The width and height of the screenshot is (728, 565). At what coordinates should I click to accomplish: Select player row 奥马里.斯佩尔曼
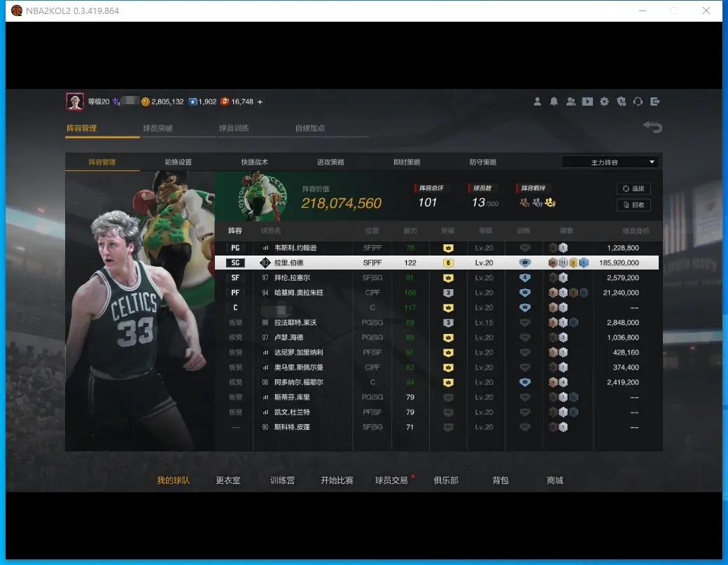(x=436, y=368)
